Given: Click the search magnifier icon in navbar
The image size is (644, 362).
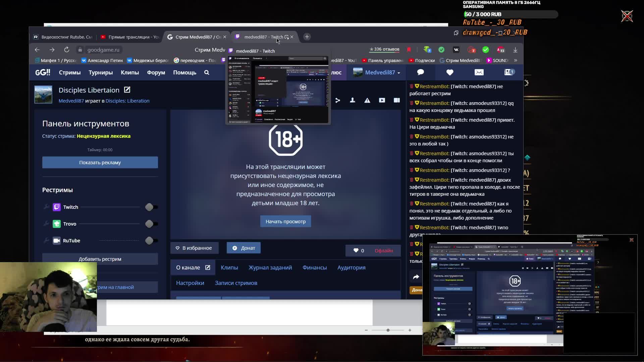Looking at the screenshot, I should (207, 72).
